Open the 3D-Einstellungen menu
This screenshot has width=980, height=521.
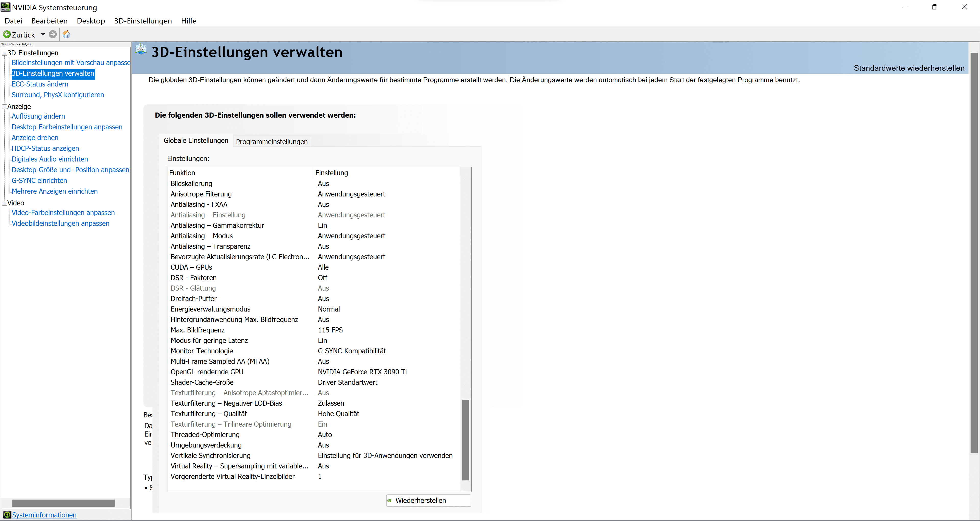point(143,21)
